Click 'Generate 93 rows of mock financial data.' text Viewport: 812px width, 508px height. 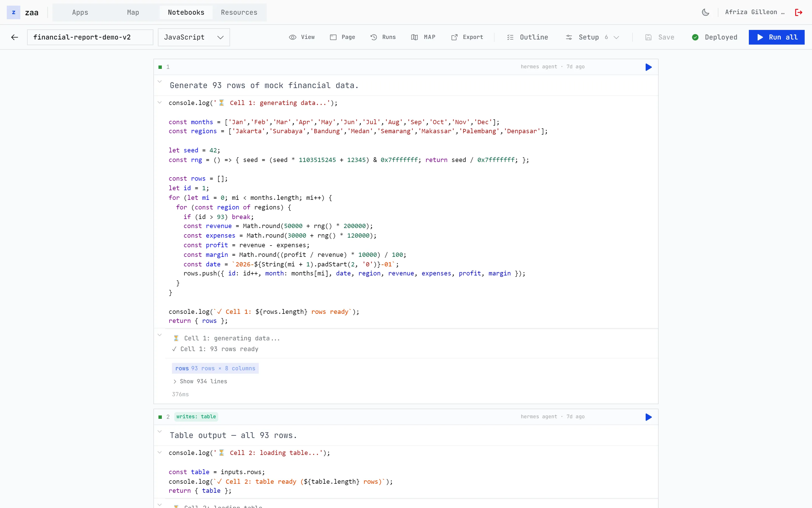[264, 85]
